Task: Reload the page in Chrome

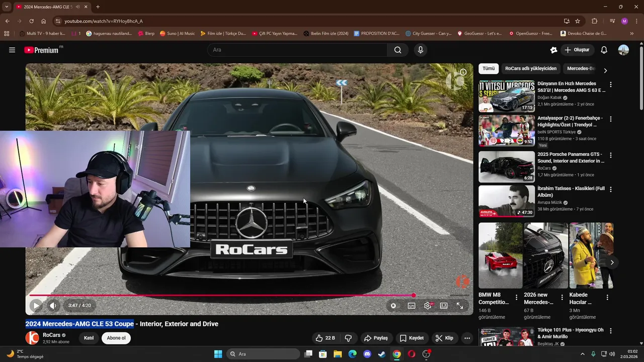Action: [31, 21]
